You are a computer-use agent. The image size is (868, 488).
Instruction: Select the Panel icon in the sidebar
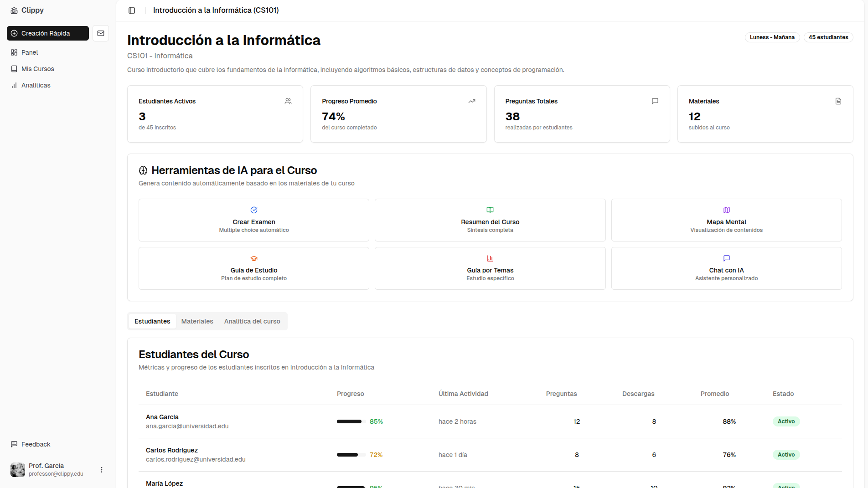pyautogui.click(x=14, y=52)
